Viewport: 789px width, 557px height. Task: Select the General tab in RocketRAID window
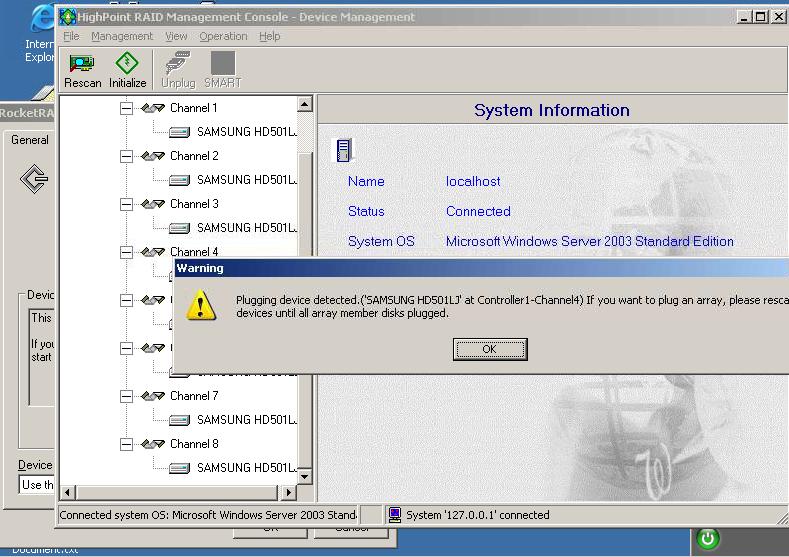pos(30,140)
